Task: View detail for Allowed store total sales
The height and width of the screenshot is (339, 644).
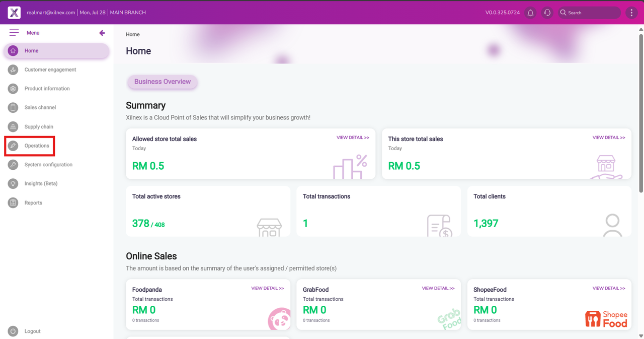Action: coord(353,138)
